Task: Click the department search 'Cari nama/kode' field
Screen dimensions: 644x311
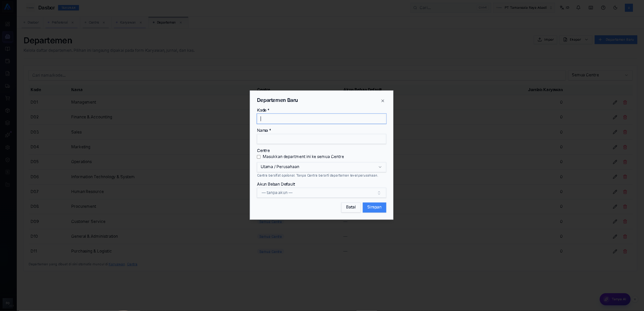Action: (x=297, y=75)
